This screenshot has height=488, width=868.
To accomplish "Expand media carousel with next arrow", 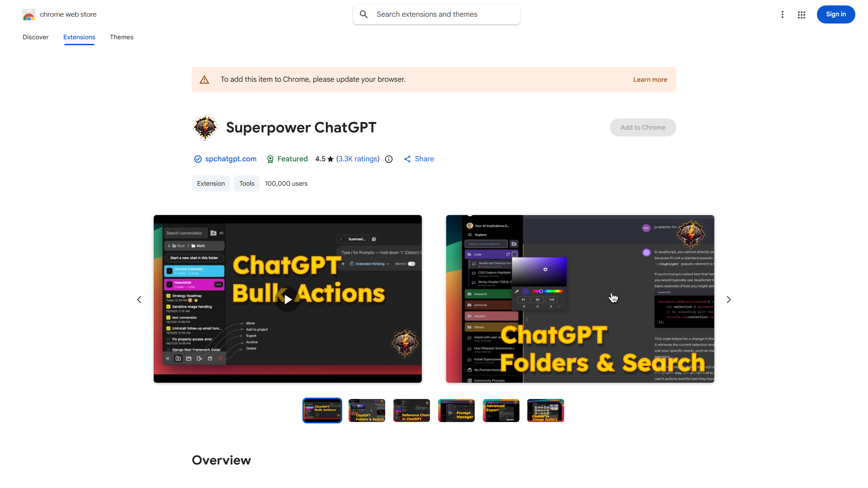I will point(728,299).
